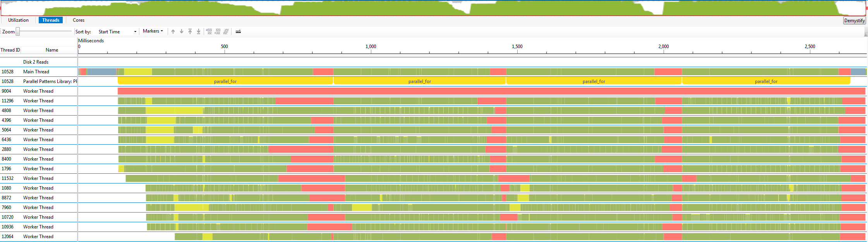The height and width of the screenshot is (242, 868).
Task: Click the second parallel_for marker span
Action: [420, 81]
